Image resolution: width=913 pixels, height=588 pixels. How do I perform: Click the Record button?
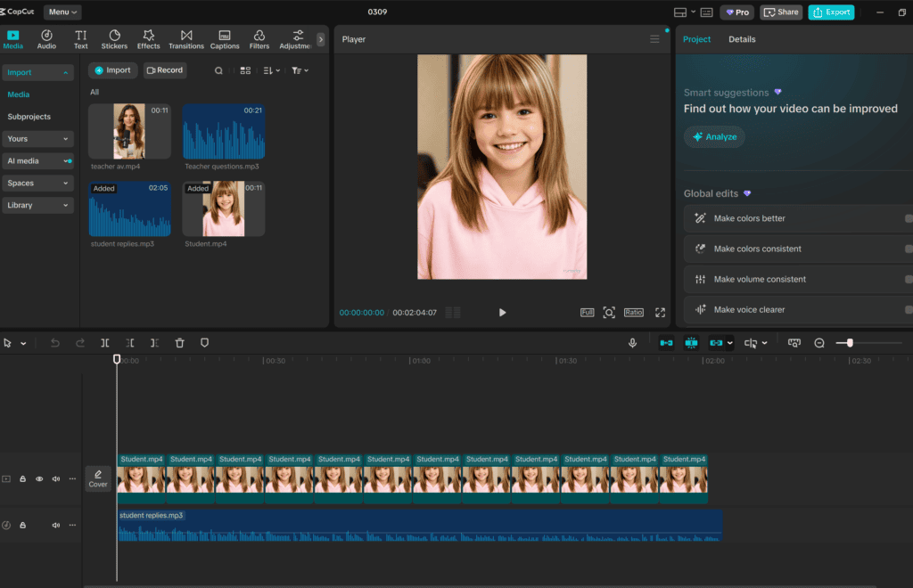[165, 70]
